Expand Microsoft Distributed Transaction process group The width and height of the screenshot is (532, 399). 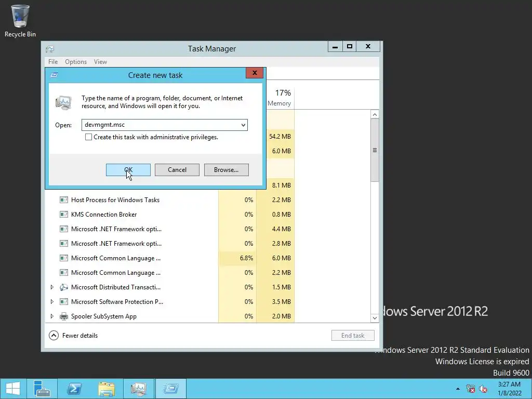52,287
